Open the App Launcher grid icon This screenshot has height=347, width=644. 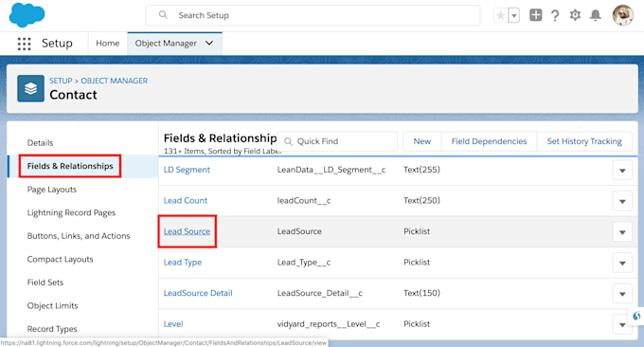coord(25,44)
